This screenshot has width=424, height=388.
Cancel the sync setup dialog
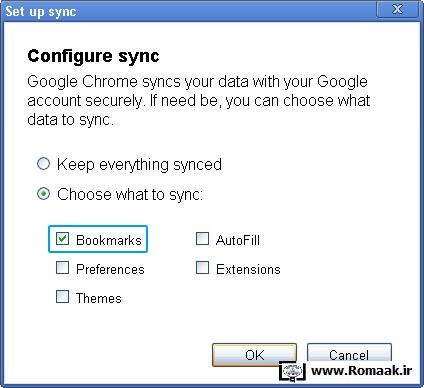(349, 353)
